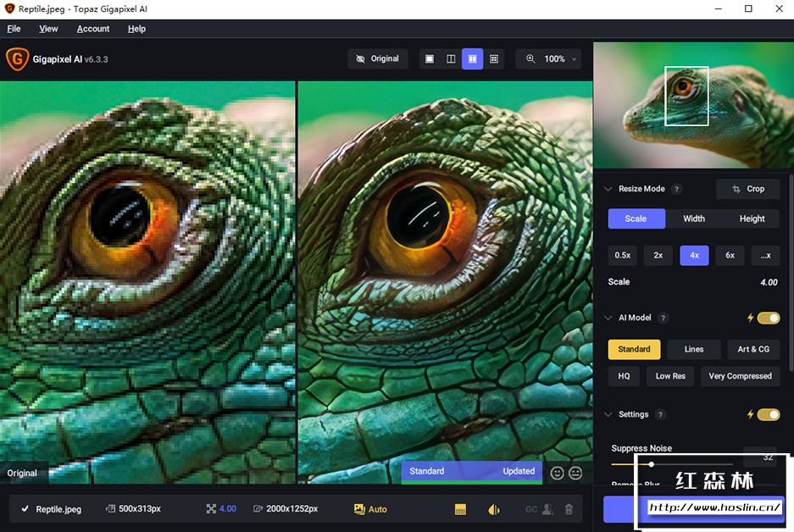Switch resize mode to Height tab

(x=752, y=219)
